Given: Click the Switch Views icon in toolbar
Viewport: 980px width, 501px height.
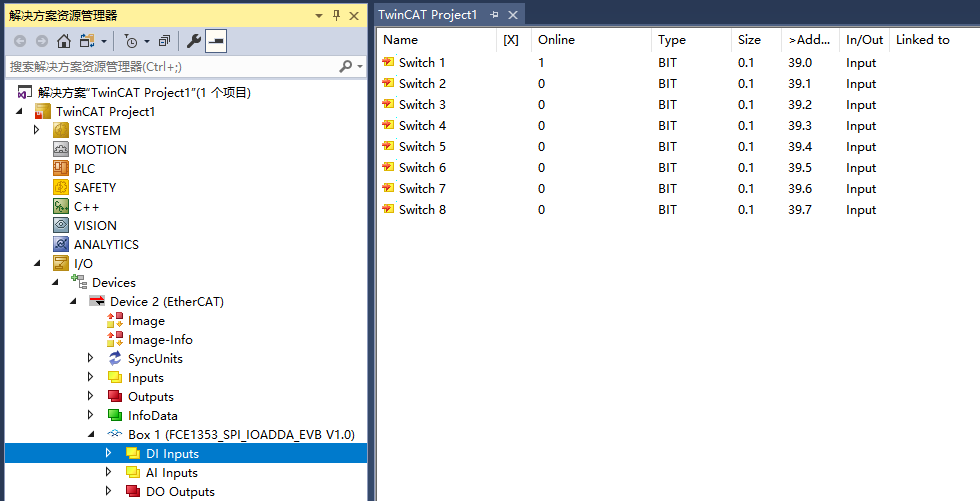Looking at the screenshot, I should coord(87,41).
